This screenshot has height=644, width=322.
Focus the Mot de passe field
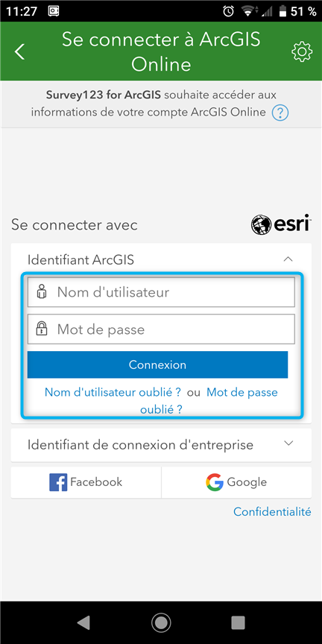coord(161,329)
